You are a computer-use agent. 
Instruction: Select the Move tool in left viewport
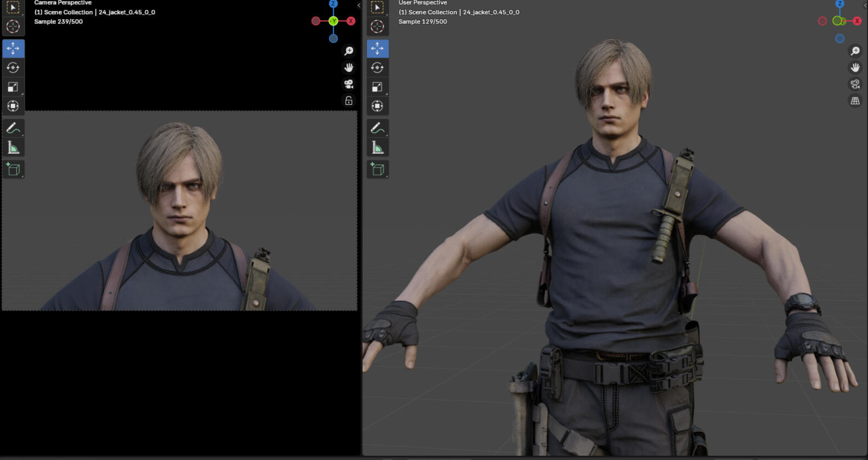tap(13, 48)
